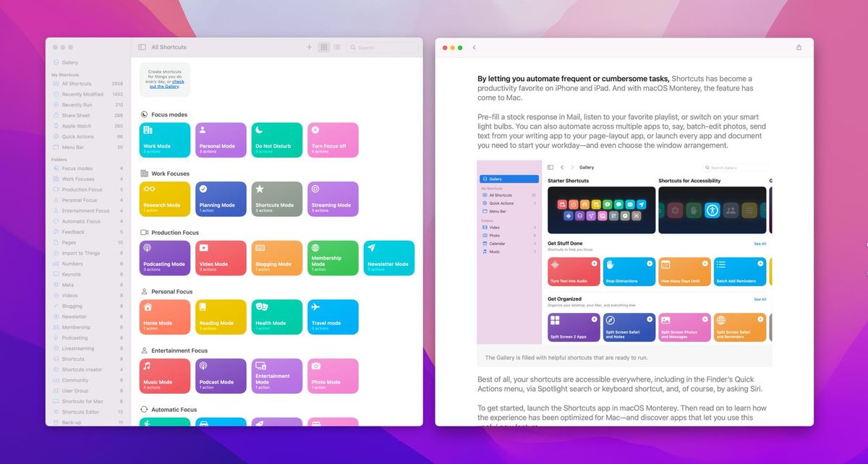Select Recently Modified in My Shortcuts
The height and width of the screenshot is (464, 868).
[79, 94]
